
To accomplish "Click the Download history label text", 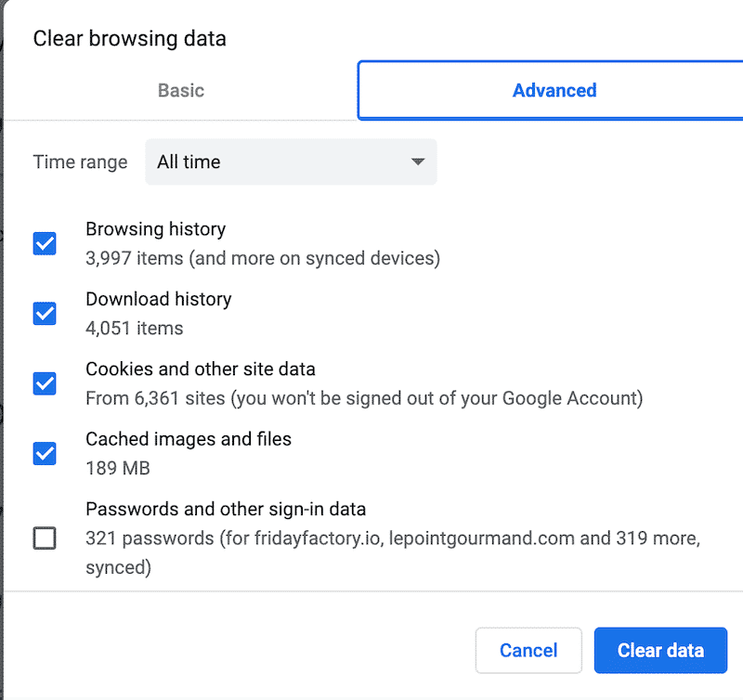I will click(158, 299).
